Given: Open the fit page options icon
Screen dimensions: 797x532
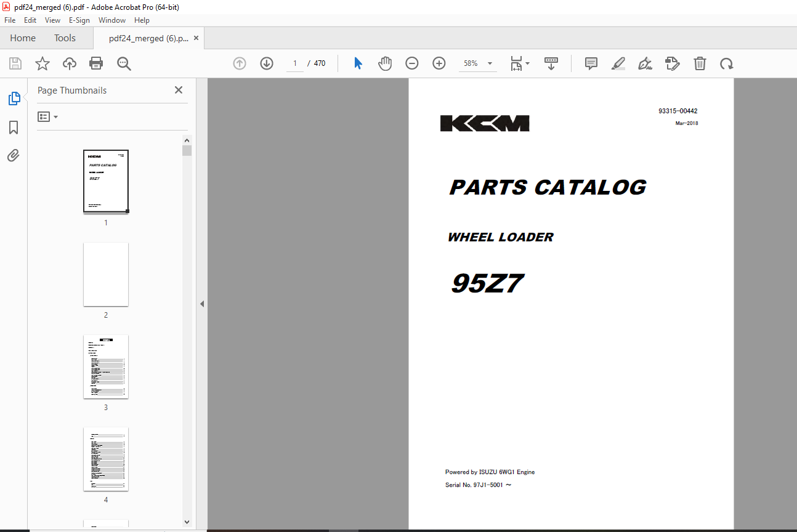Looking at the screenshot, I should (520, 63).
